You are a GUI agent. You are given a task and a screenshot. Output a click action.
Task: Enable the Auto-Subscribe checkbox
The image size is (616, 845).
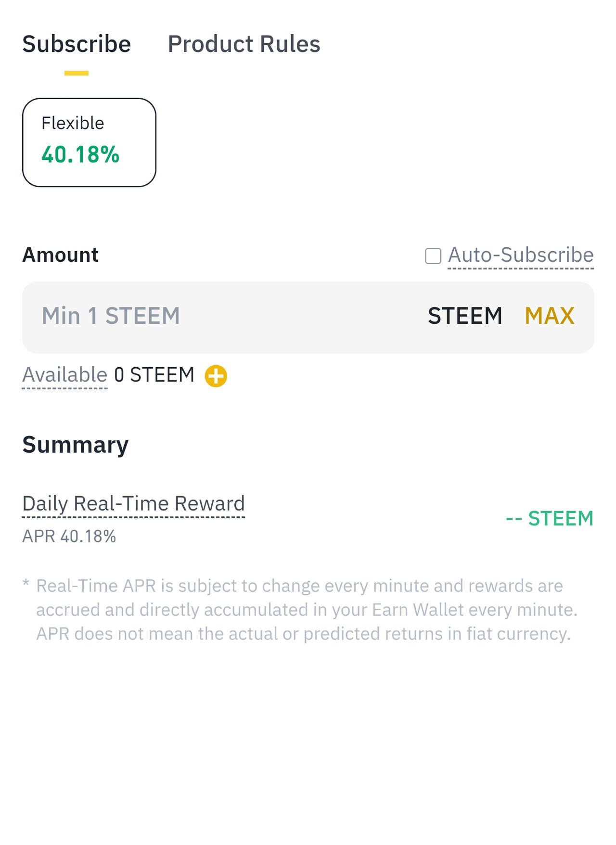coord(433,256)
